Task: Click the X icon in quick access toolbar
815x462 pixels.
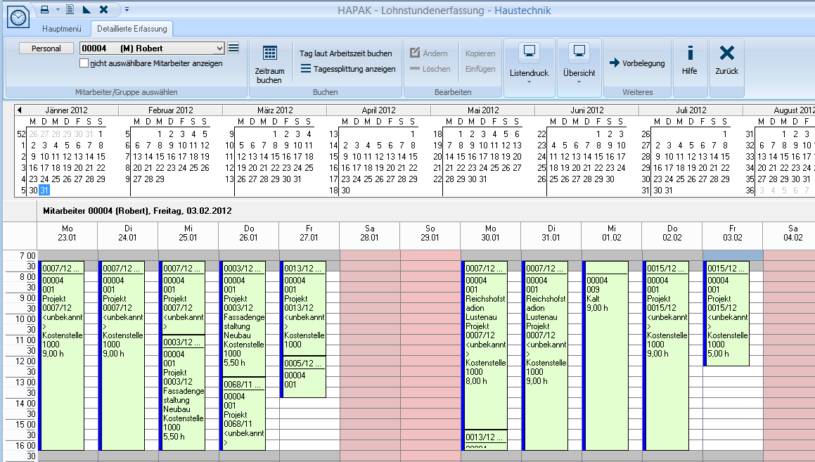Action: (x=103, y=9)
